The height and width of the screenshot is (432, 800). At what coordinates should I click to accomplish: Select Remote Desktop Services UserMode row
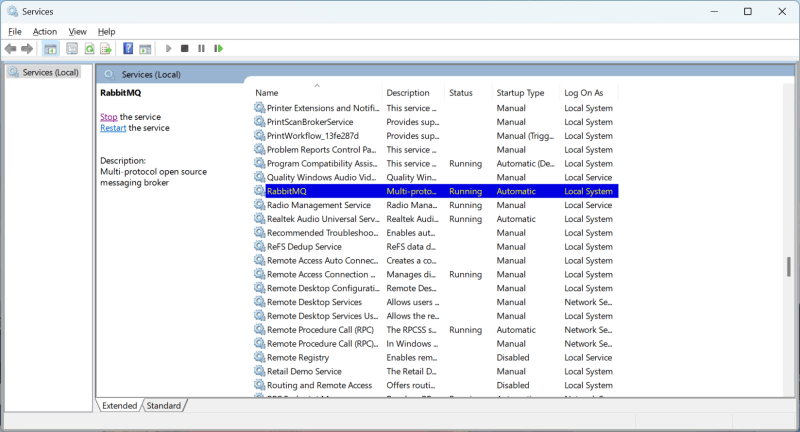(x=436, y=316)
